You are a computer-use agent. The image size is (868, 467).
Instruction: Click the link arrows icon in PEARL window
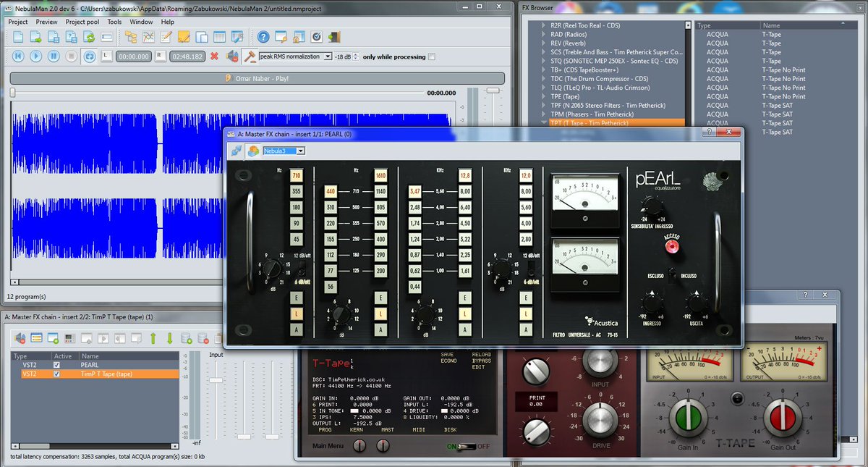tap(236, 151)
